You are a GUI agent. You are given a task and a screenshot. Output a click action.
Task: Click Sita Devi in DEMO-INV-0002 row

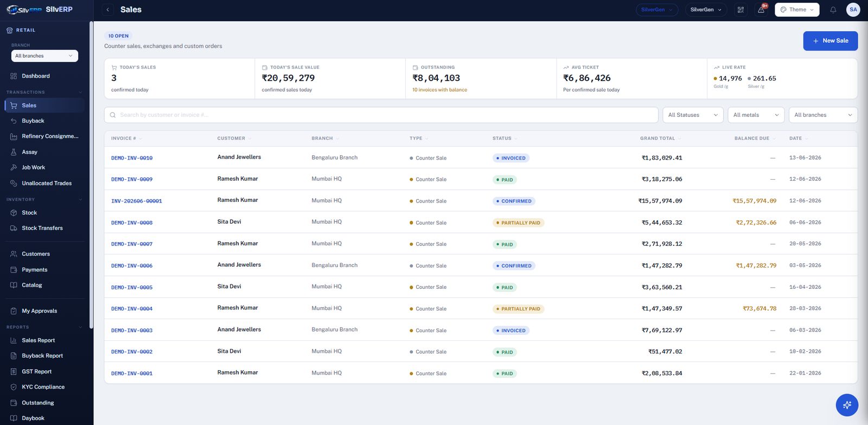229,351
